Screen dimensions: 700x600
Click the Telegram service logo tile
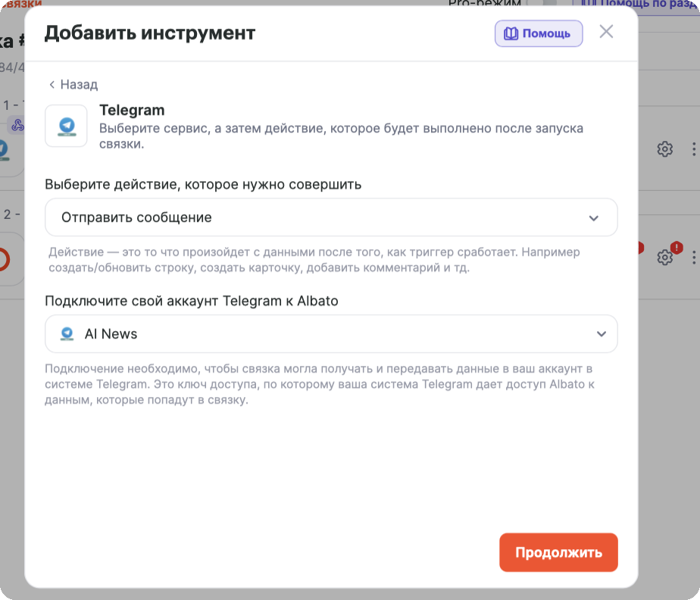(x=66, y=126)
